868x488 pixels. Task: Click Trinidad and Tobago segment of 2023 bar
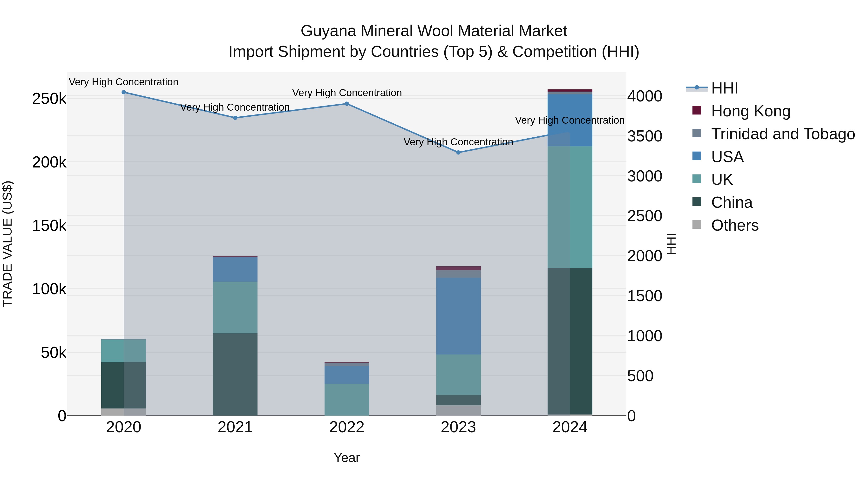click(x=458, y=274)
